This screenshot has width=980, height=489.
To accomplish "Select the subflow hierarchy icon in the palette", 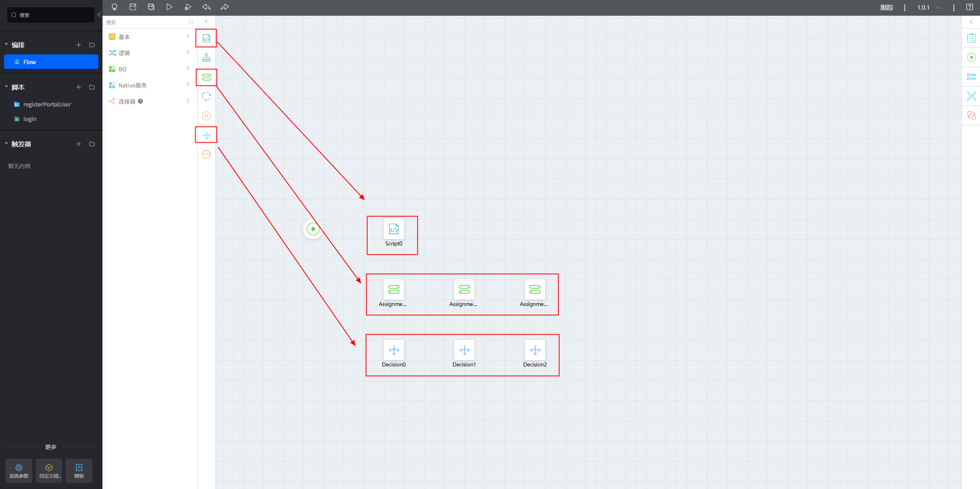I will (206, 58).
